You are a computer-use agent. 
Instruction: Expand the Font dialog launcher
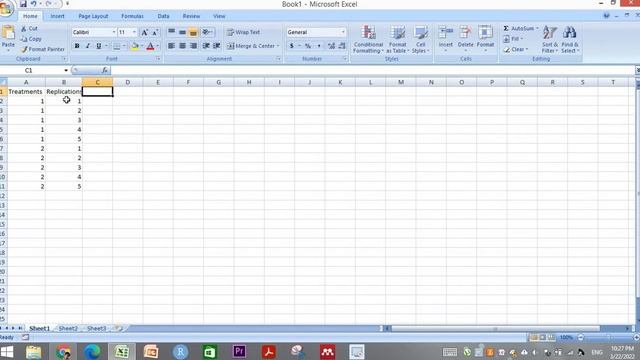[x=158, y=59]
